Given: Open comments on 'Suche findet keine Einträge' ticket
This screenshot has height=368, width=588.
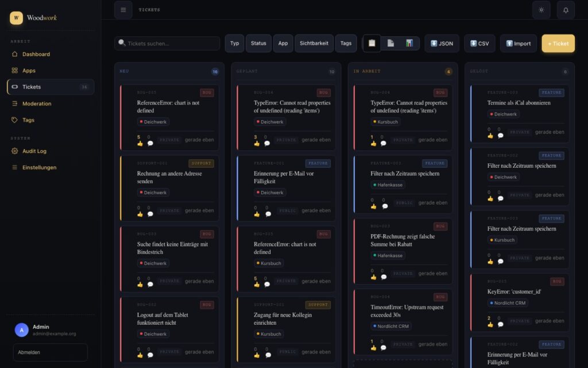Looking at the screenshot, I should click(150, 282).
